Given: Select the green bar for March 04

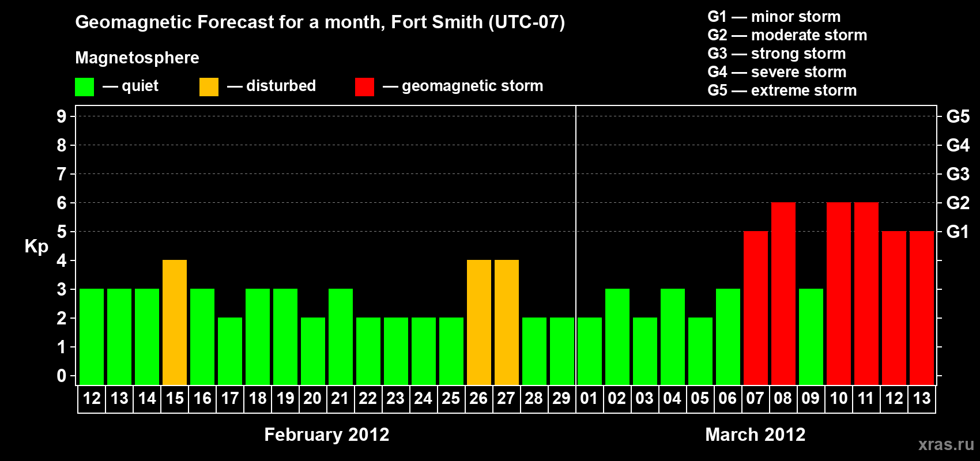Looking at the screenshot, I should coord(673,337).
